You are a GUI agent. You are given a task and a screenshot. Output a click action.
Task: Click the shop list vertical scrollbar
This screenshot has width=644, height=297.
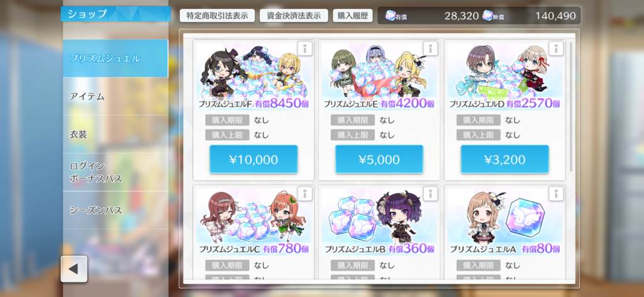click(570, 107)
